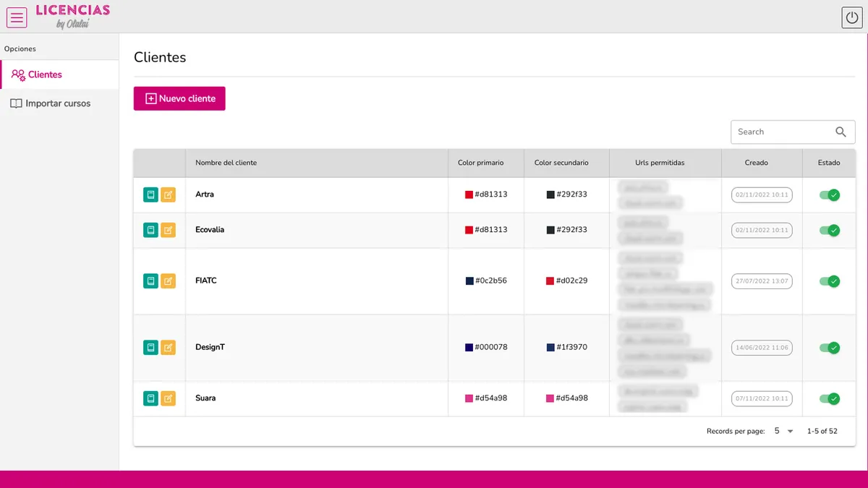
Task: Click the Opciones sidebar label
Action: (20, 49)
